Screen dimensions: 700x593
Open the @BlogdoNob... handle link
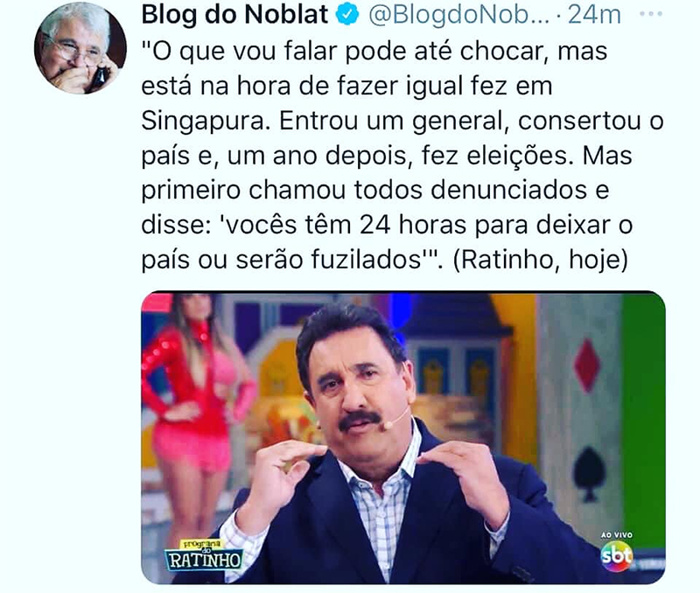pyautogui.click(x=458, y=15)
